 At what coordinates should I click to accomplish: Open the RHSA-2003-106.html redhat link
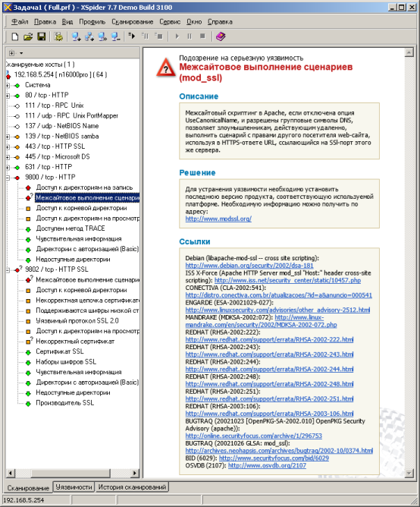269,414
